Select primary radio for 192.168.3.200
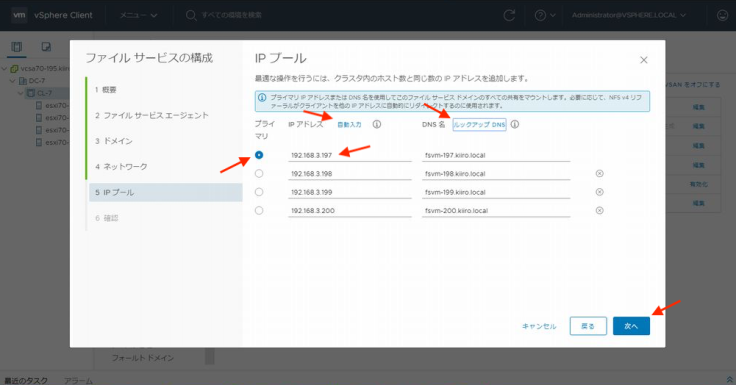 259,210
